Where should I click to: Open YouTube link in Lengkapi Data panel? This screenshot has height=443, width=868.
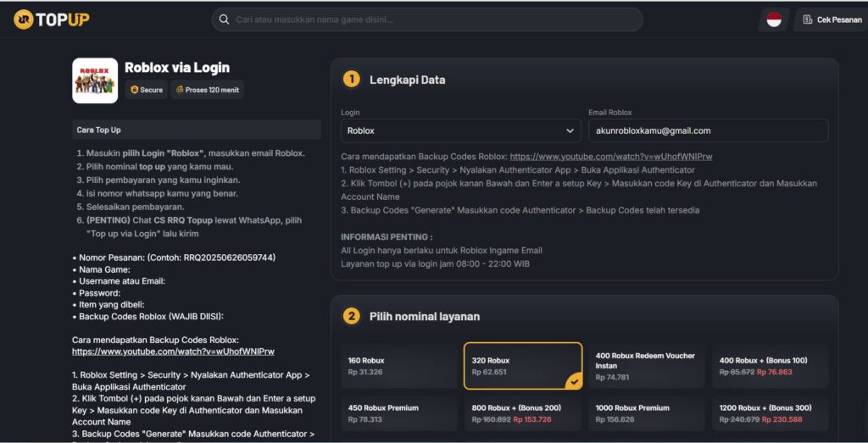[x=611, y=157]
